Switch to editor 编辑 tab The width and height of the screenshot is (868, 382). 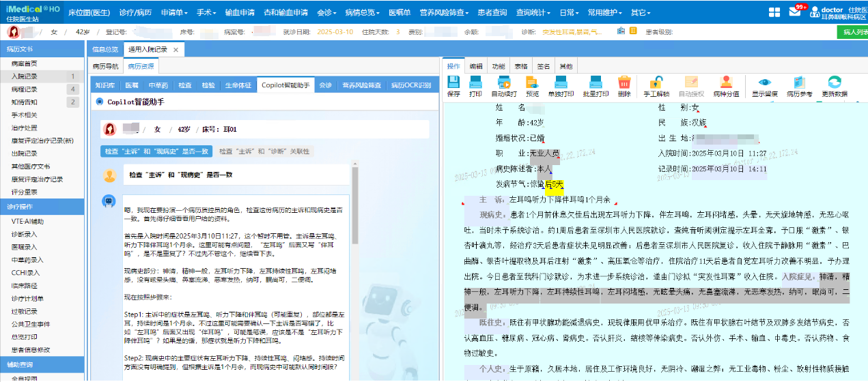tap(476, 66)
